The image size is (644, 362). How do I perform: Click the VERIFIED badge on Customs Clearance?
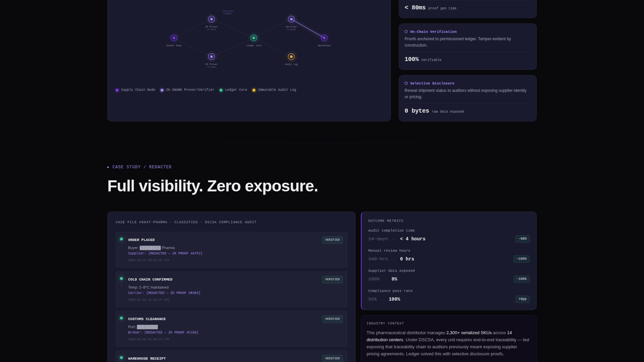[332, 319]
